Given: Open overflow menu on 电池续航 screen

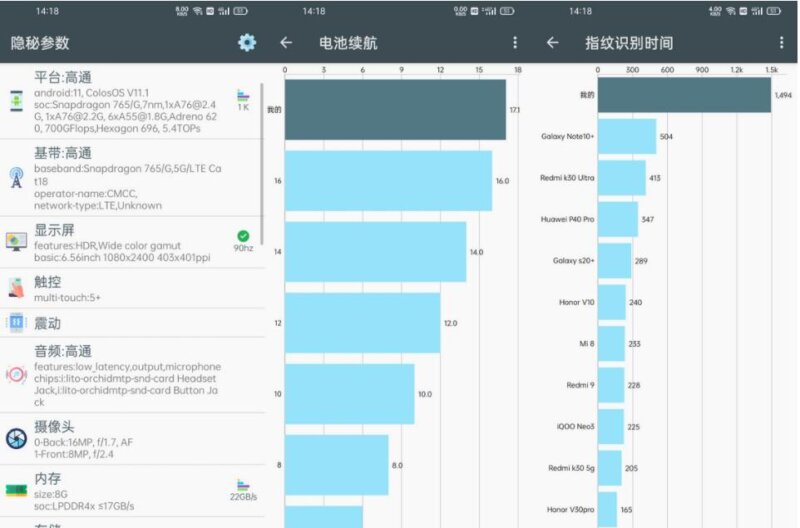Looking at the screenshot, I should [515, 43].
